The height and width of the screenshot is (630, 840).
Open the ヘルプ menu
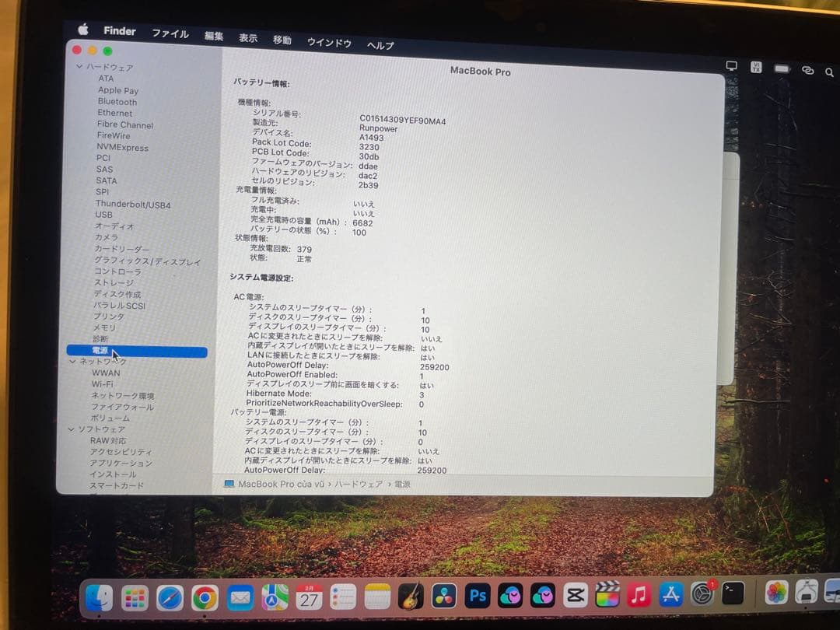[380, 46]
